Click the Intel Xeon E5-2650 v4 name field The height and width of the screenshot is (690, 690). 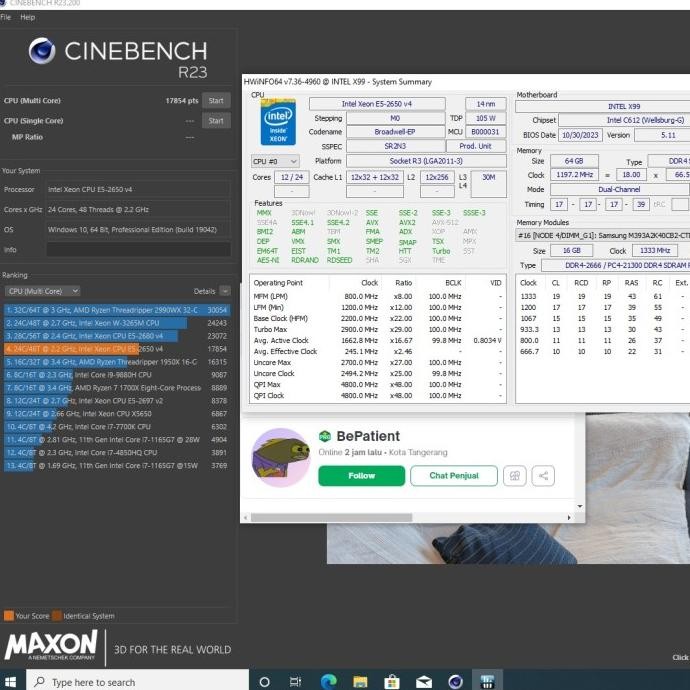click(377, 104)
